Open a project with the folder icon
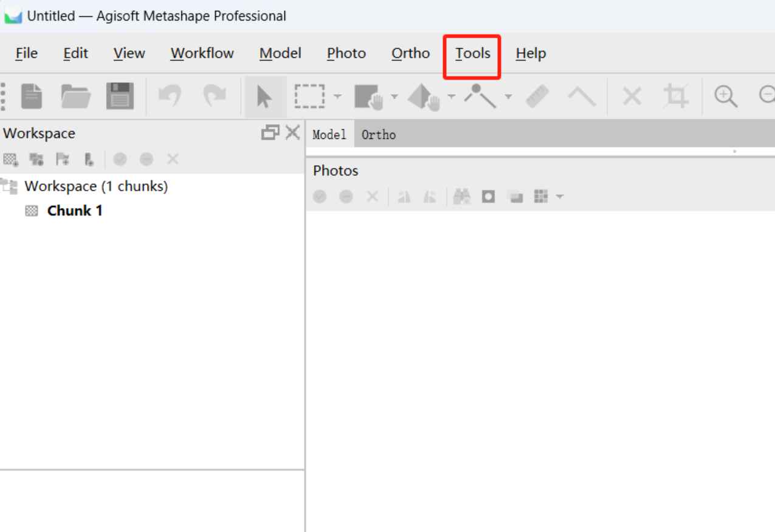This screenshot has width=775, height=532. pos(76,97)
